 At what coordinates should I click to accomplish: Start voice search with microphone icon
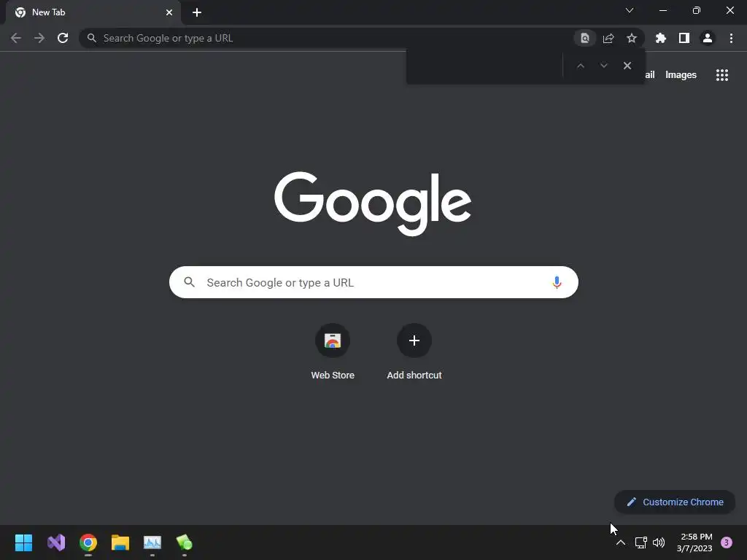click(557, 282)
